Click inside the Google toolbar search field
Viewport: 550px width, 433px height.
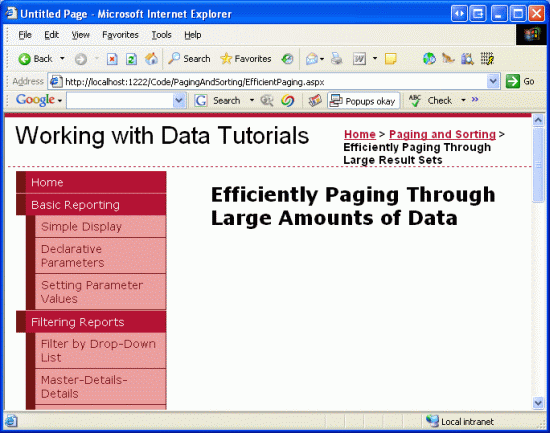click(x=120, y=101)
